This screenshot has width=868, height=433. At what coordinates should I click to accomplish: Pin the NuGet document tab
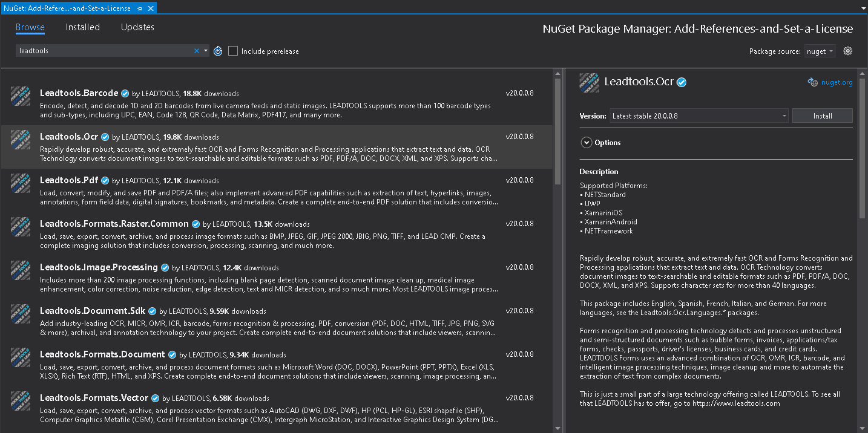pos(140,8)
